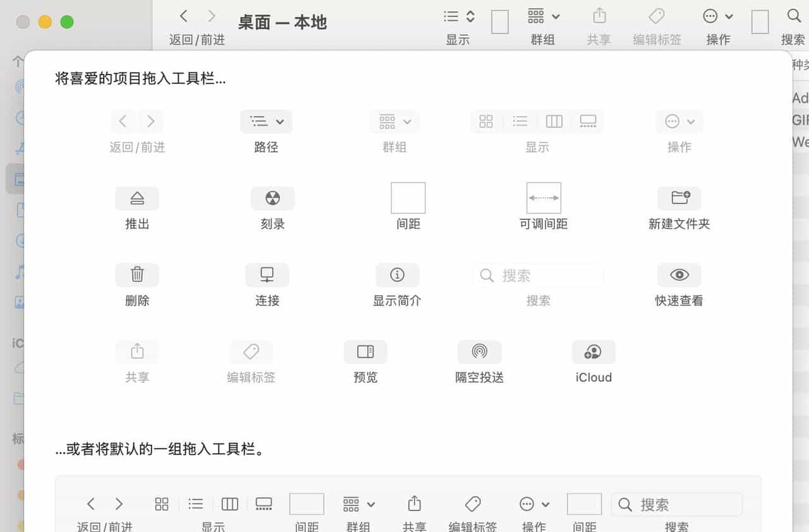Click the 连接 (Connect) display icon
Viewport: 809px width, 532px height.
267,275
